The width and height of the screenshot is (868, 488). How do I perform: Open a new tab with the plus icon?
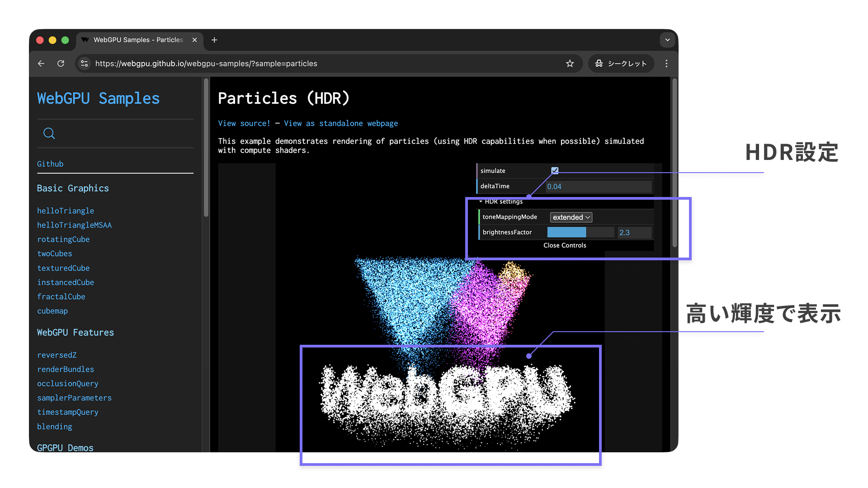pyautogui.click(x=214, y=40)
